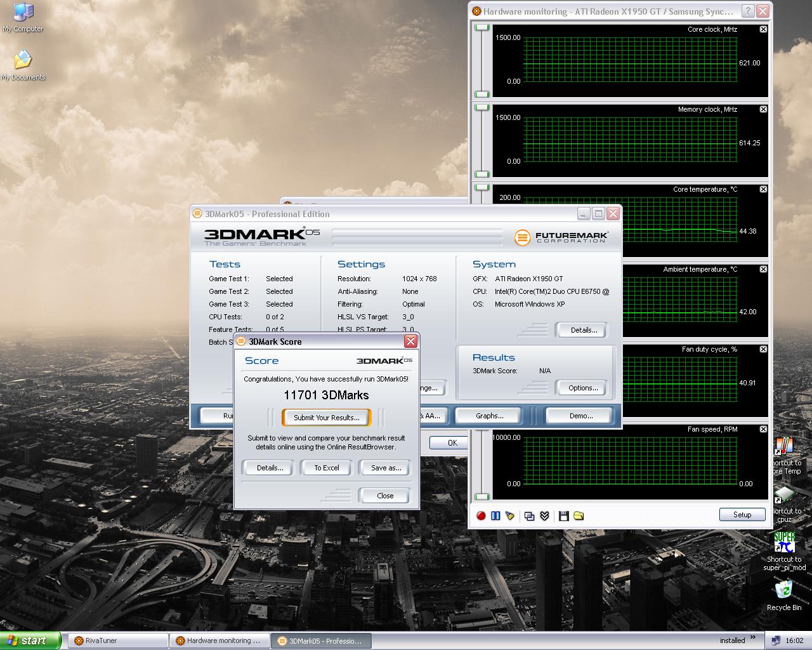Open score Details in 3DMark Score dialog
Image resolution: width=812 pixels, height=650 pixels.
click(270, 468)
